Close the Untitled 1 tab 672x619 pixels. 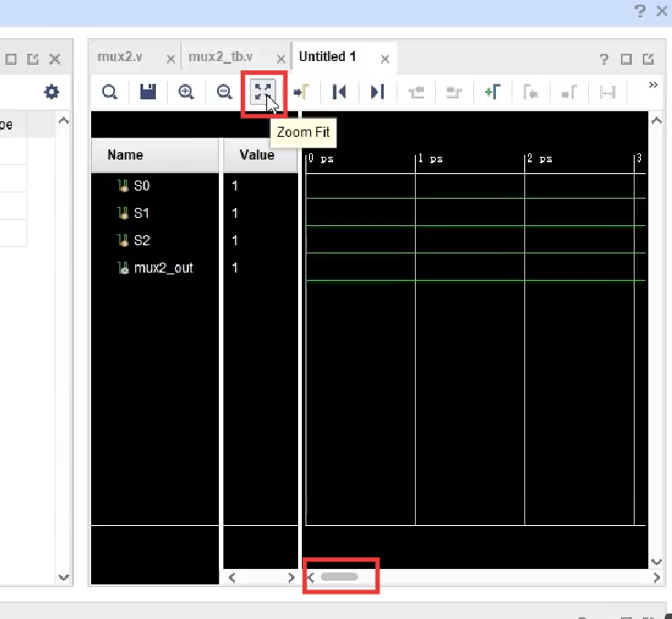(385, 58)
